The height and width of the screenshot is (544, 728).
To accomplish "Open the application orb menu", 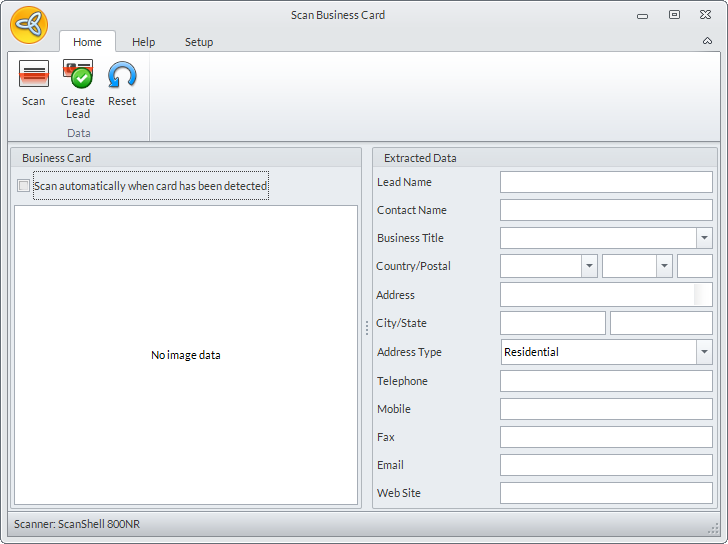I will [x=29, y=24].
